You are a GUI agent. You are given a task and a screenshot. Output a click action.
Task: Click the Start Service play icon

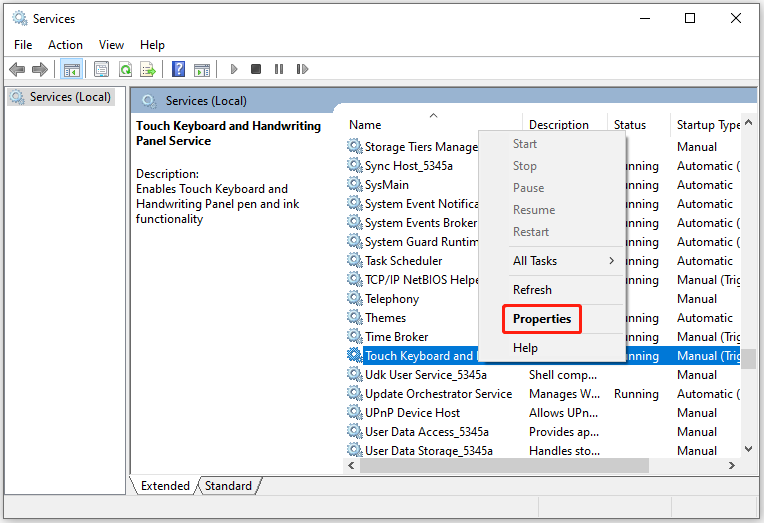(x=234, y=69)
